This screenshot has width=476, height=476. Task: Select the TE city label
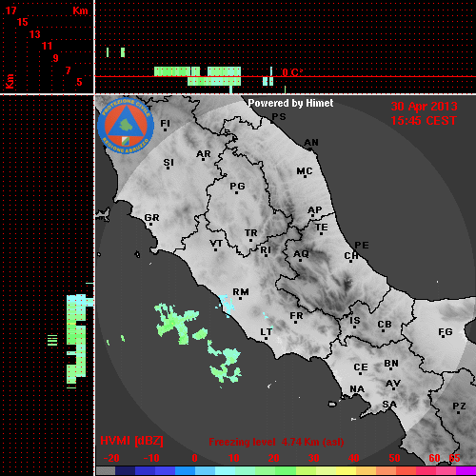322,228
